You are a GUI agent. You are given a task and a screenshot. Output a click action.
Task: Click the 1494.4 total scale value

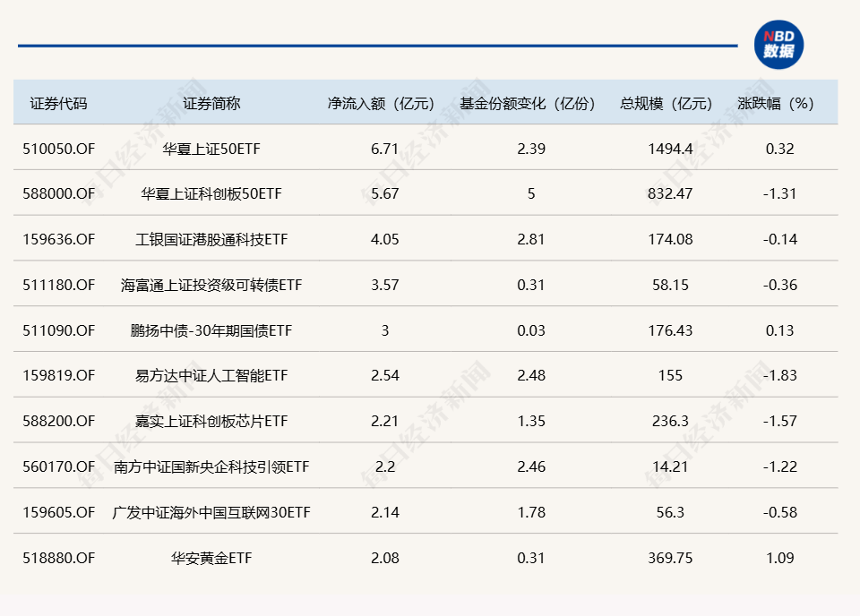(670, 149)
